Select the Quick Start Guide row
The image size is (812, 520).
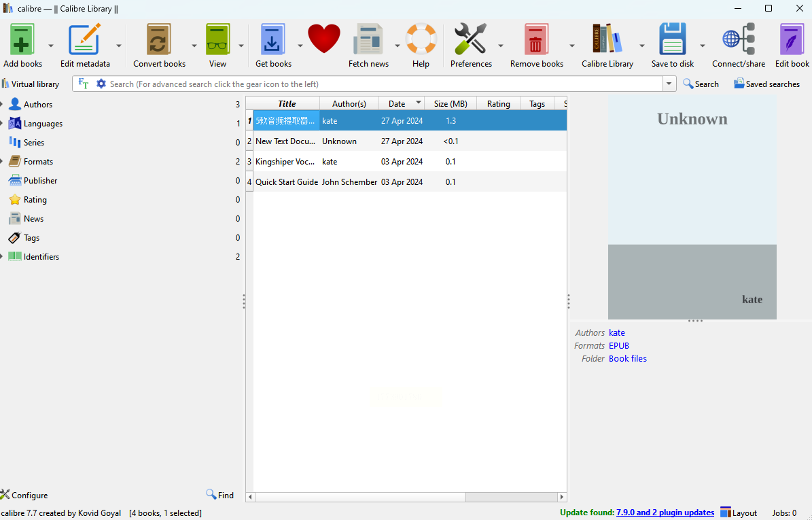pos(406,181)
